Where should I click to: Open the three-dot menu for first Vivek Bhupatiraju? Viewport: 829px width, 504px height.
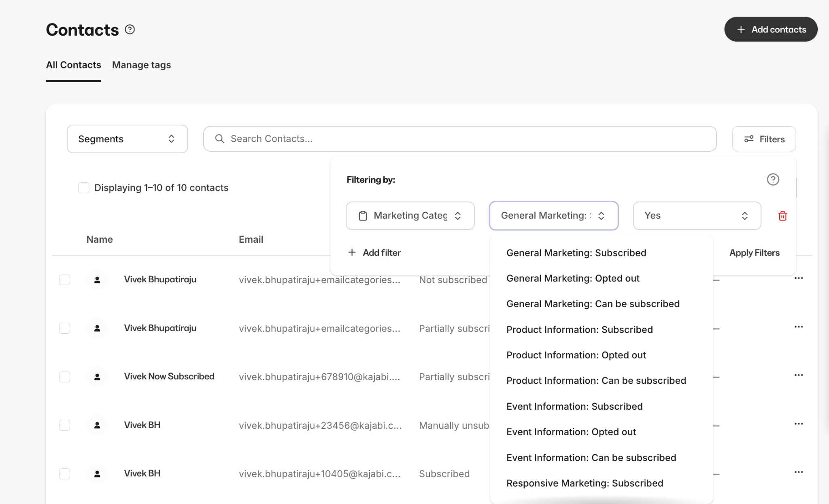tap(799, 278)
